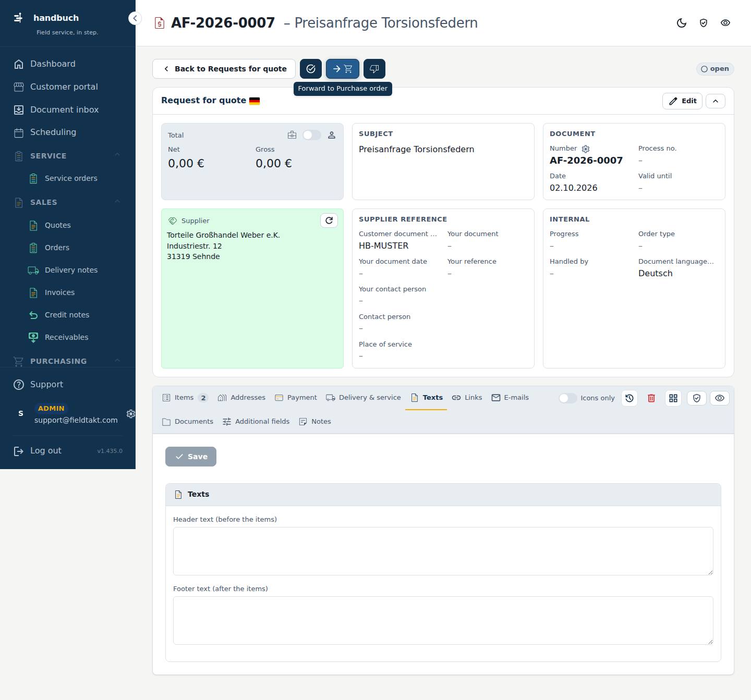The height and width of the screenshot is (700, 751).
Task: Open the Links tab
Action: point(467,398)
